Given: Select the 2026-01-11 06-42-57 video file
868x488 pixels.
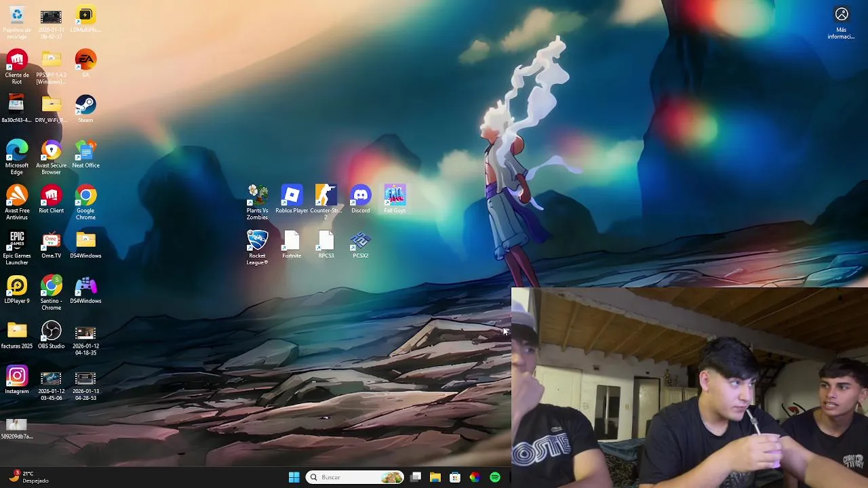Looking at the screenshot, I should click(x=52, y=23).
